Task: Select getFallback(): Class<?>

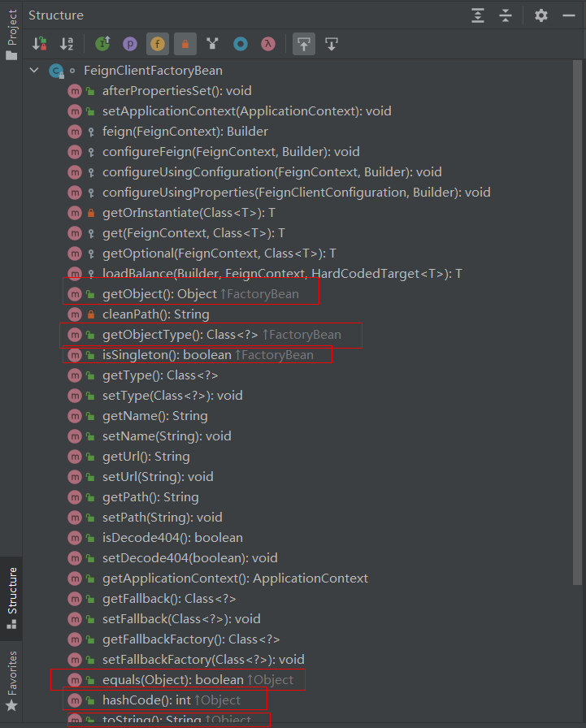Action: coord(169,599)
